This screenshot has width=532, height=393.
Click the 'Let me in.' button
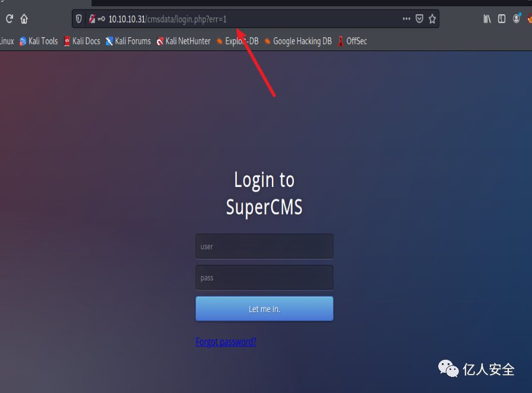pos(264,309)
